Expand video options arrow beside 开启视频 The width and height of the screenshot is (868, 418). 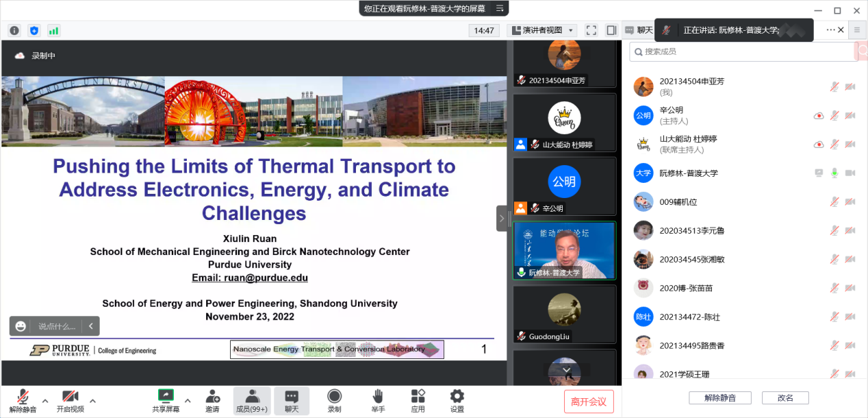(92, 401)
